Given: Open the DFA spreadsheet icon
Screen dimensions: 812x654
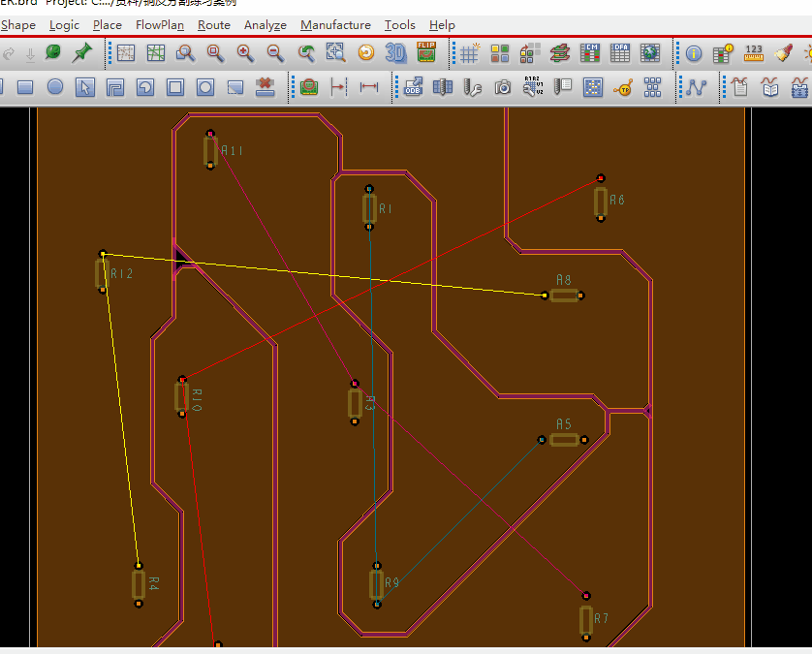Looking at the screenshot, I should click(x=620, y=53).
